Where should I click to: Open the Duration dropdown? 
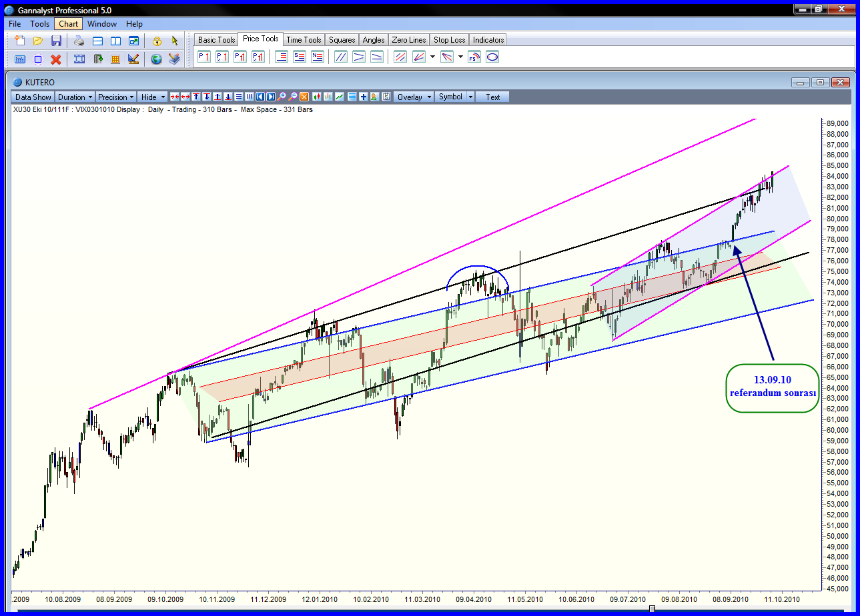click(75, 97)
